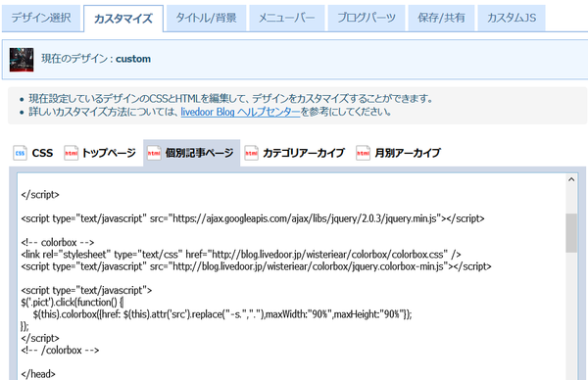The height and width of the screenshot is (380, 588).
Task: Open the メニューバー tab
Action: click(287, 18)
